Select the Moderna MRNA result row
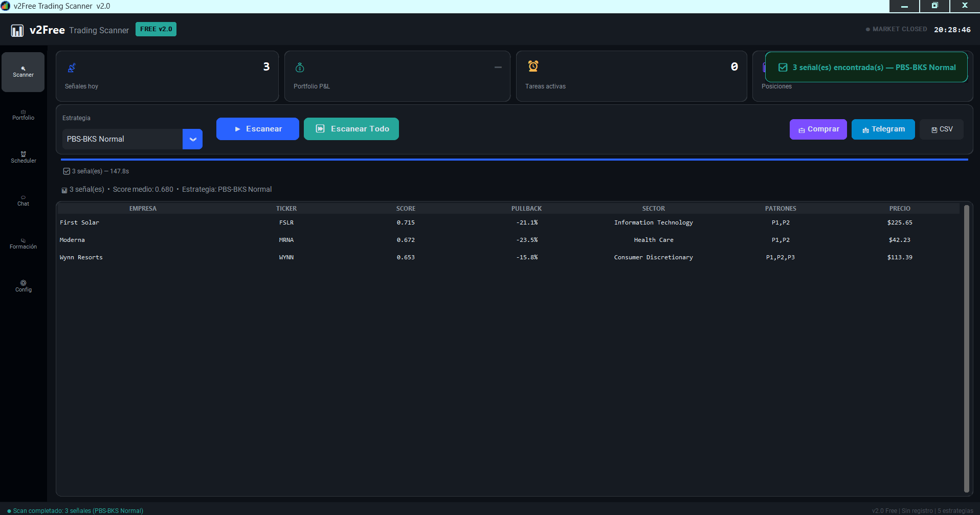 coord(358,239)
